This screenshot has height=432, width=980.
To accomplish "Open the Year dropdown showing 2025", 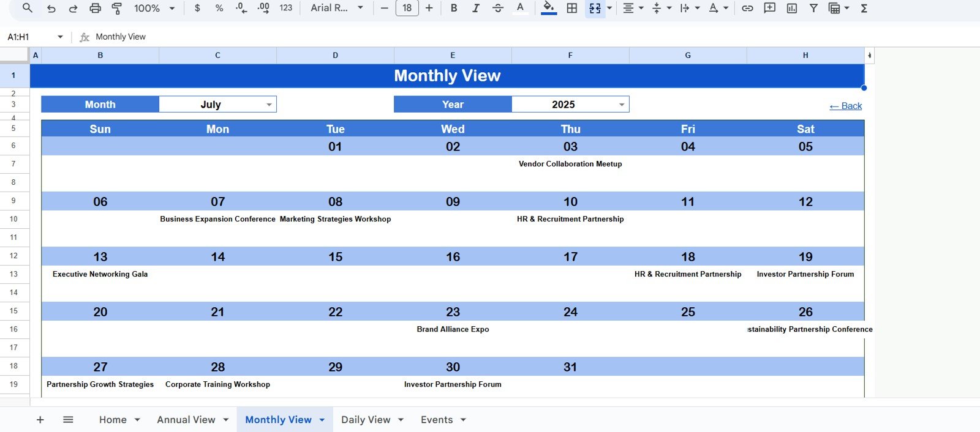I will click(x=621, y=105).
